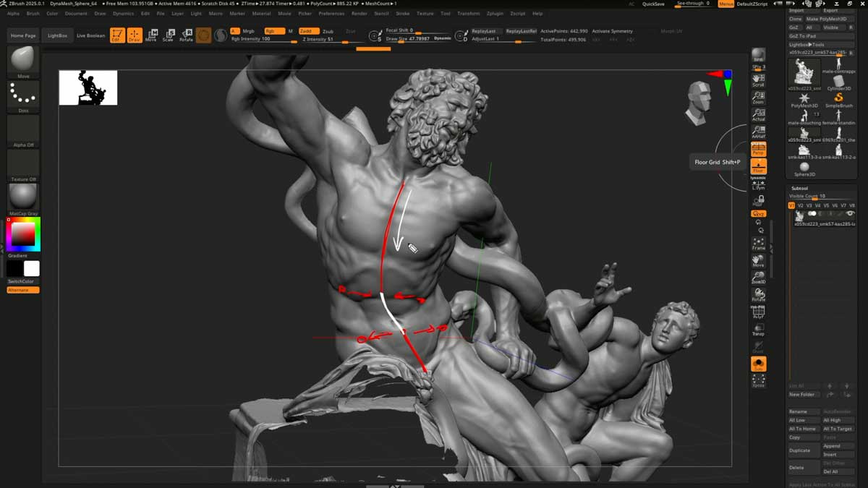Select the SimpleBrush tool

coord(839,100)
